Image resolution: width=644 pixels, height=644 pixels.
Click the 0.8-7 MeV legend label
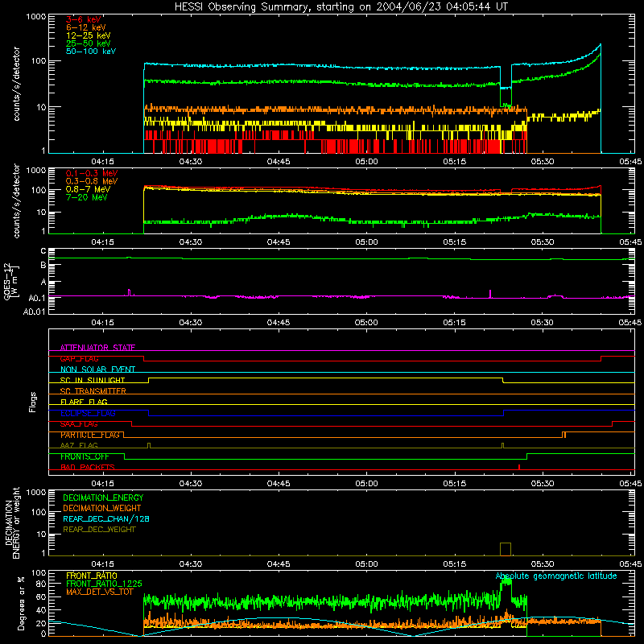88,189
